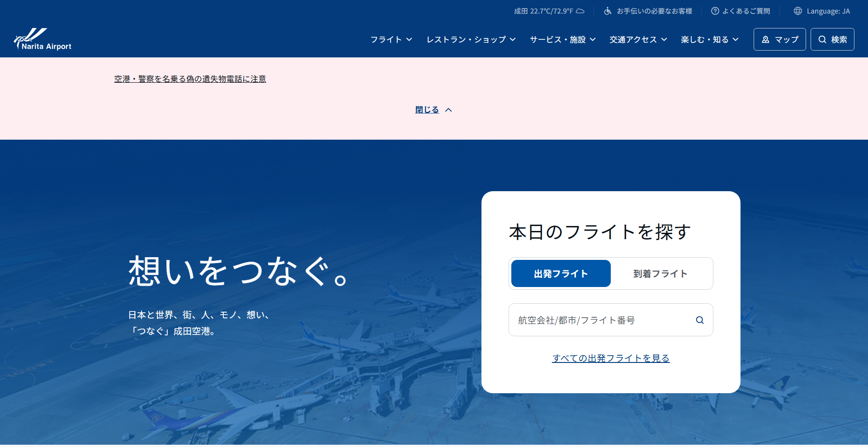Screen dimensions: 868x447
Task: Click the 閉じる link
Action: coord(427,110)
